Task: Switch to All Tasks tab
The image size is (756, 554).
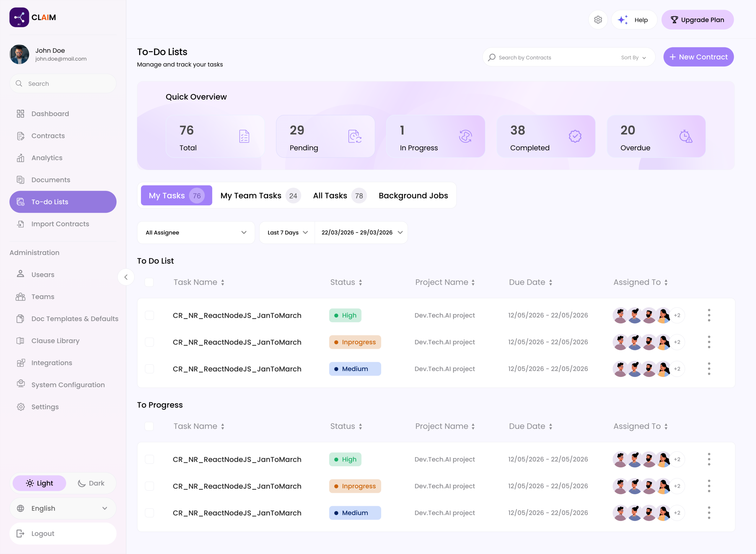Action: pyautogui.click(x=340, y=195)
